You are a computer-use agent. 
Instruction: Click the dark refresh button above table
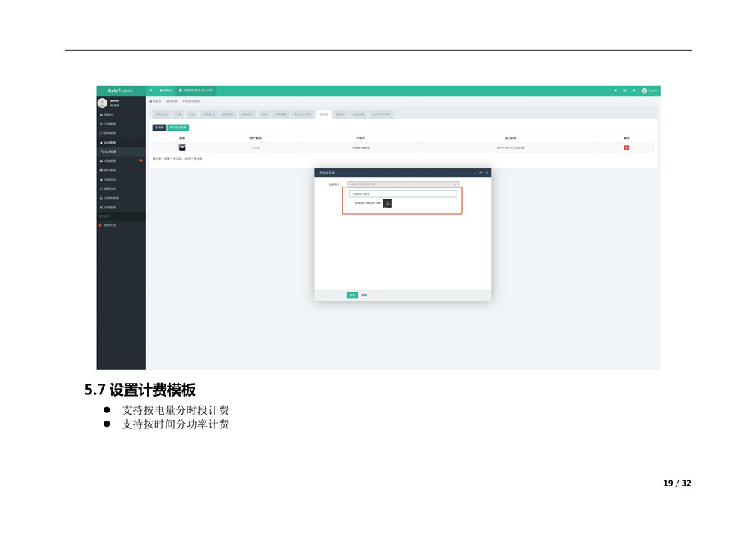159,128
